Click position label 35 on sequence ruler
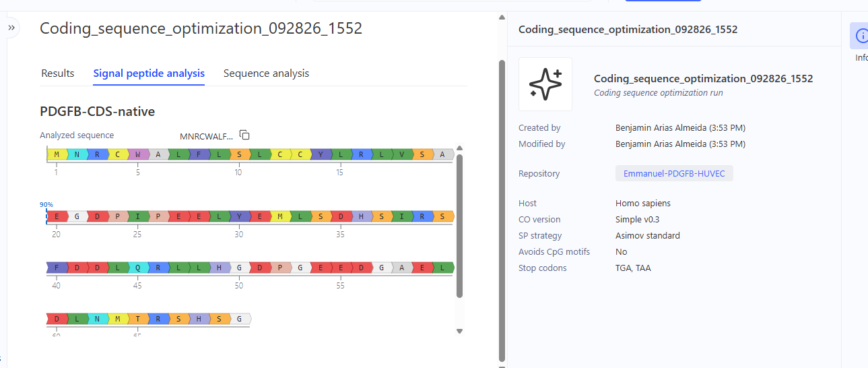Screen dimensions: 868x368 [x=340, y=235]
